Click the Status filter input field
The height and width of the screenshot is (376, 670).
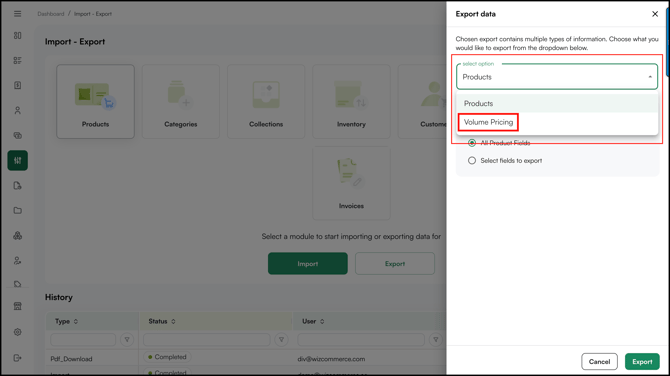pos(207,340)
